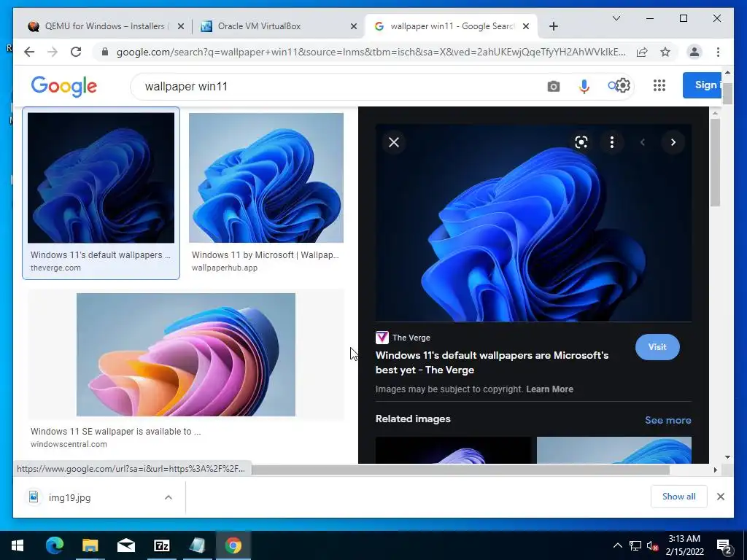
Task: Click the large preview wallpaper image
Action: click(533, 223)
